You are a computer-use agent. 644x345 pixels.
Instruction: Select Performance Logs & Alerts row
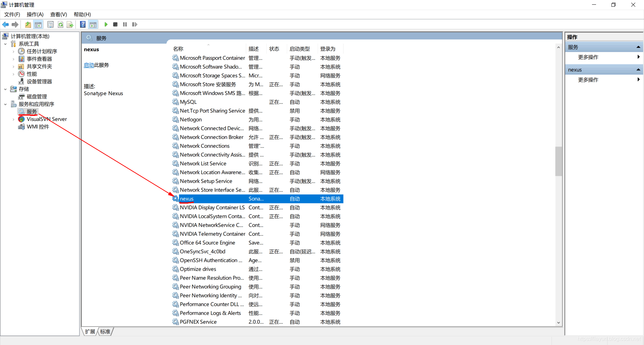(x=257, y=313)
